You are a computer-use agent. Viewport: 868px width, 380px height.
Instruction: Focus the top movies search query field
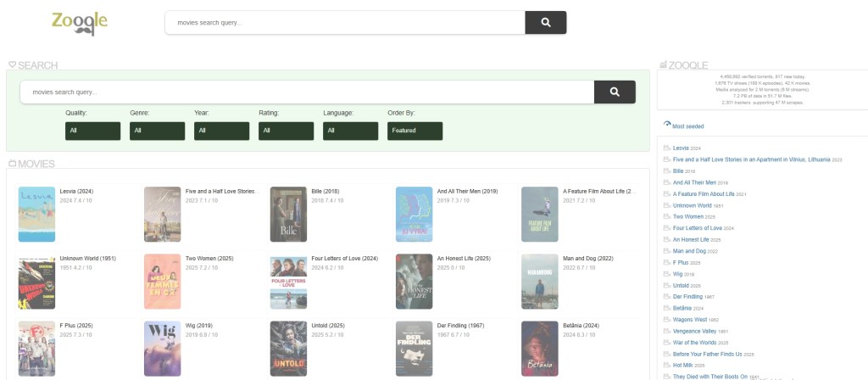[345, 23]
